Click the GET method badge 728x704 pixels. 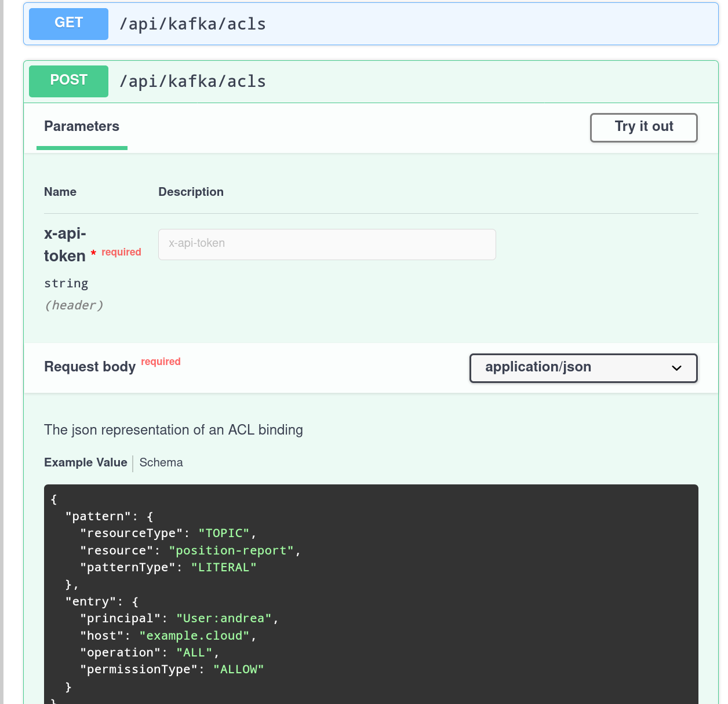coord(68,24)
